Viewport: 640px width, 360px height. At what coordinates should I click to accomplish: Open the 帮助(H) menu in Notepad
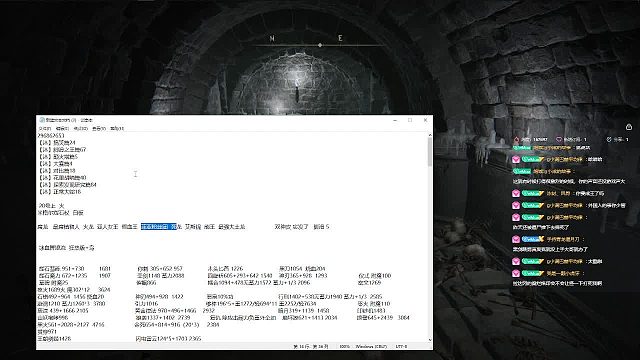(117, 129)
